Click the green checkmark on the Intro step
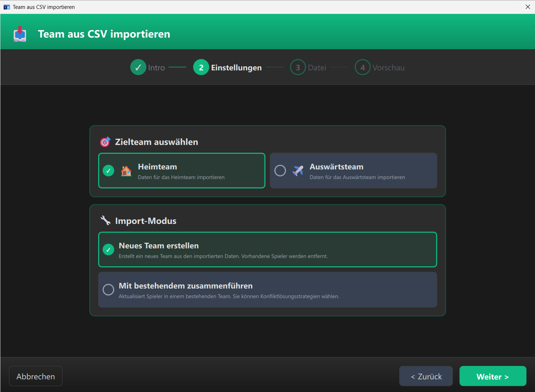Image resolution: width=535 pixels, height=392 pixels. (x=138, y=67)
